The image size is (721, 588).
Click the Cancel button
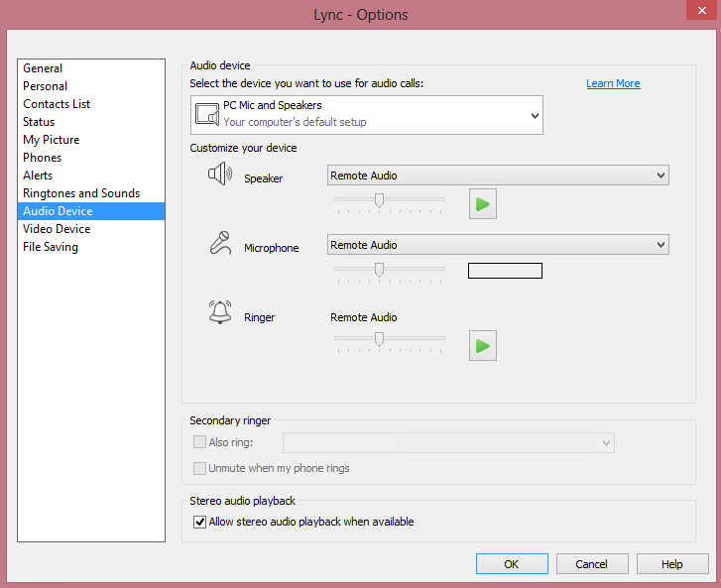click(x=592, y=564)
